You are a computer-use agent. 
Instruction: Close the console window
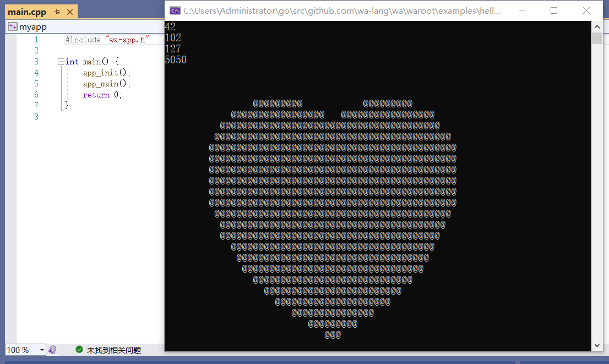tap(586, 10)
